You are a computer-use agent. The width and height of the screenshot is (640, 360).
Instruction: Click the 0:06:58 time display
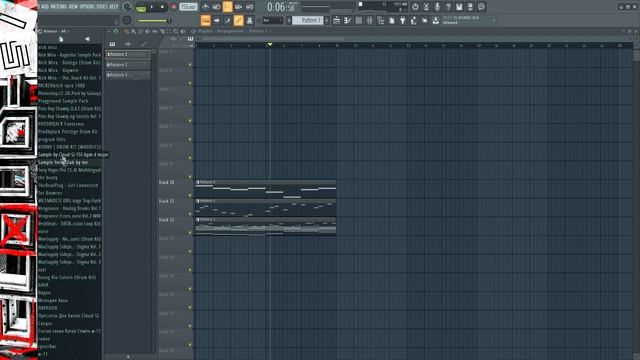[x=281, y=7]
